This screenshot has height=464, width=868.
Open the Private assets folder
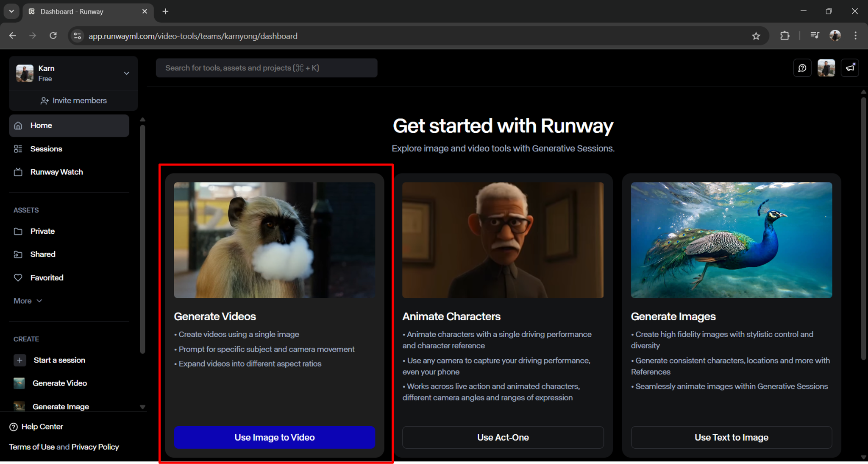[69, 231]
